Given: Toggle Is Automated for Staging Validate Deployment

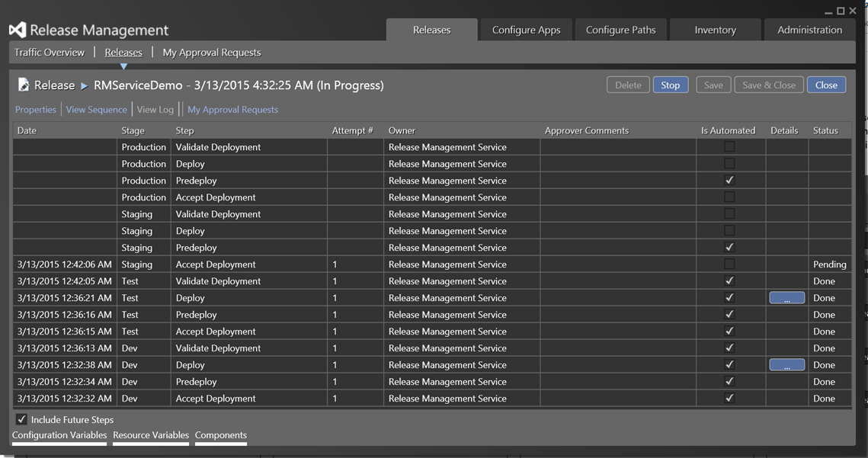Looking at the screenshot, I should [x=729, y=214].
